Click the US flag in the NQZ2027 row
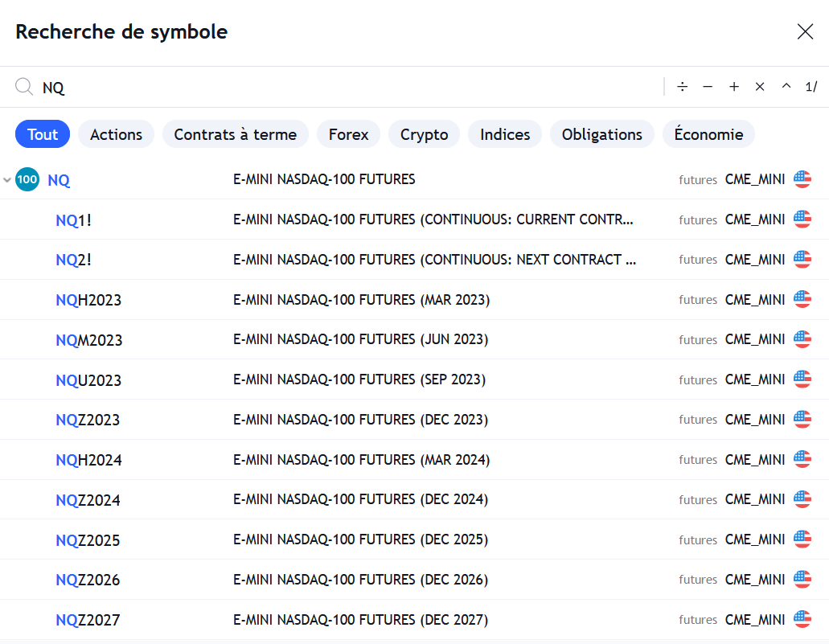Image resolution: width=829 pixels, height=644 pixels. point(802,619)
